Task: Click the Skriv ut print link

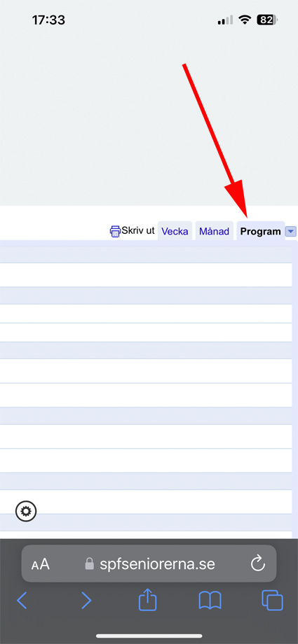Action: click(x=138, y=230)
